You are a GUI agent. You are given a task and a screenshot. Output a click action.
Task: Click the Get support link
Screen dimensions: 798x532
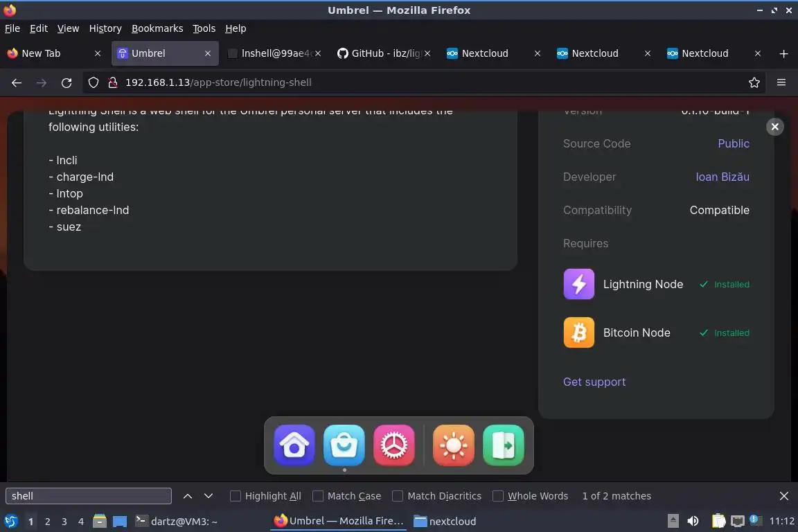(x=594, y=382)
